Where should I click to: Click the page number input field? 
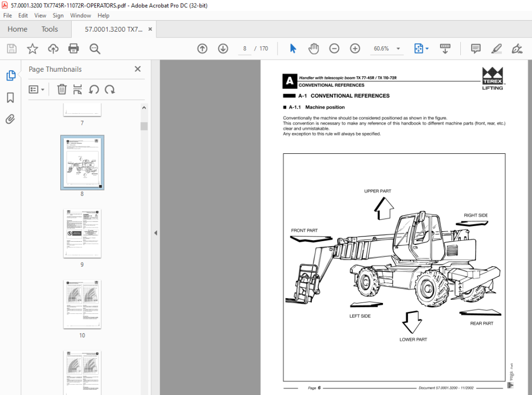245,48
